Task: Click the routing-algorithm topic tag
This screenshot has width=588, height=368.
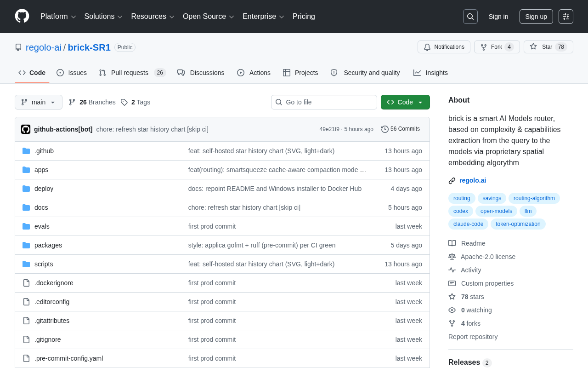Action: (x=534, y=198)
